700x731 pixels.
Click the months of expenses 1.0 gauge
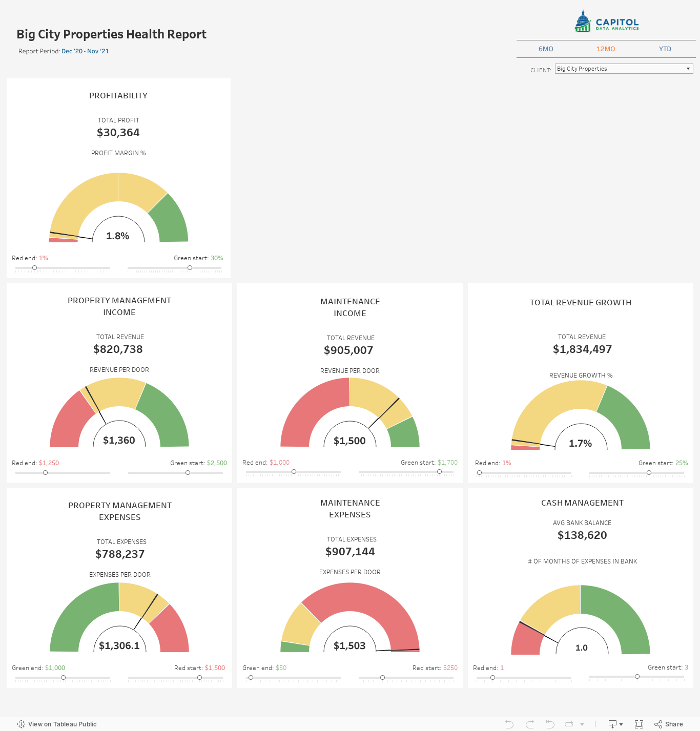click(582, 648)
